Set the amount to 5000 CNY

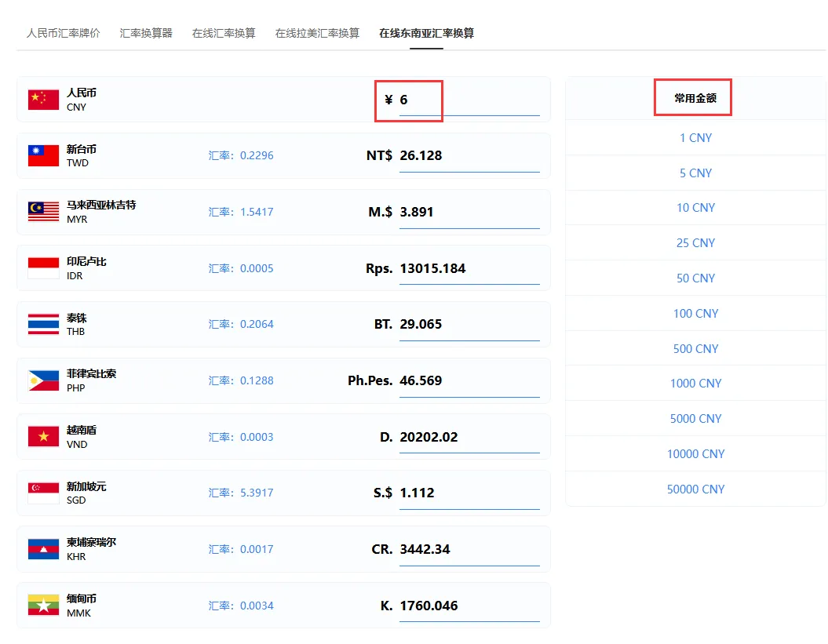[x=695, y=419]
